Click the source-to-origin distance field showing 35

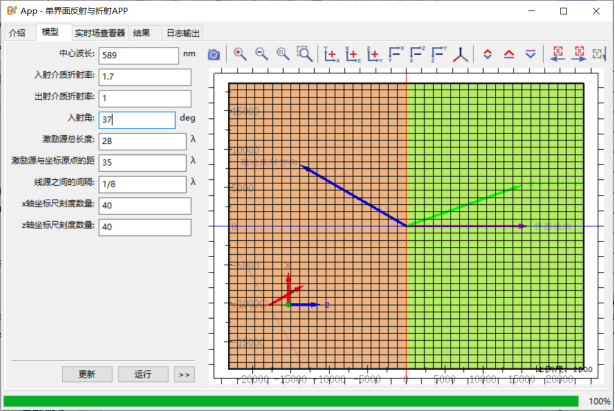point(143,162)
